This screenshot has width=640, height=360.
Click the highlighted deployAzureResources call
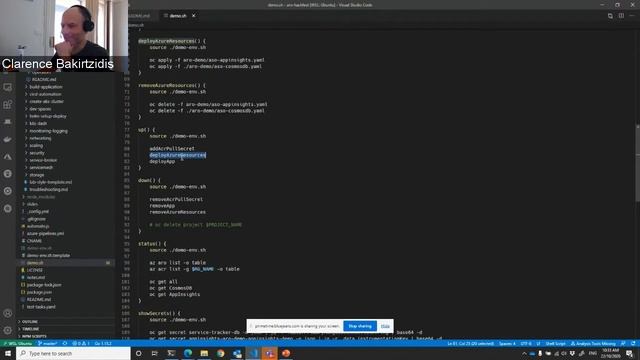178,155
